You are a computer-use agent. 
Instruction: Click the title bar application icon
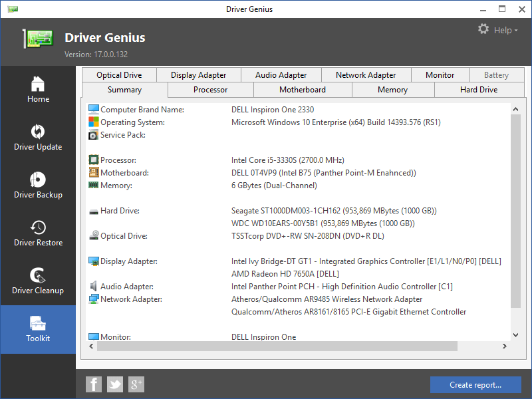click(12, 9)
